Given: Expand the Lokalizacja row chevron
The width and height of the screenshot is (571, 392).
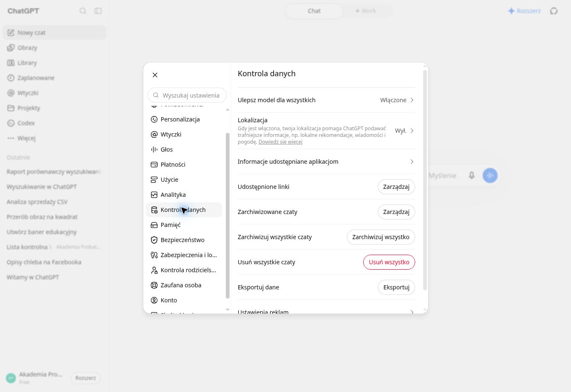Looking at the screenshot, I should tap(412, 131).
